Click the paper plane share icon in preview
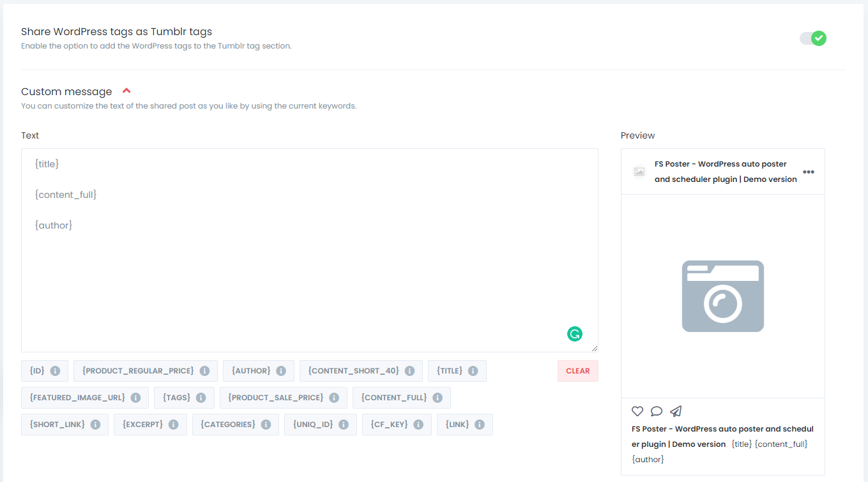This screenshot has height=482, width=868. point(676,411)
